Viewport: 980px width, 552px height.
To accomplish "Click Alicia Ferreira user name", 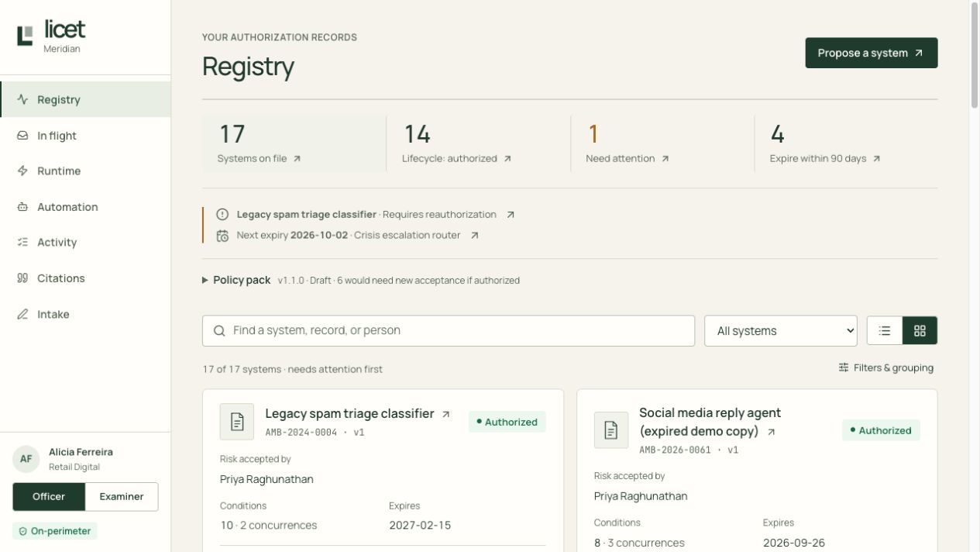I will 81,452.
